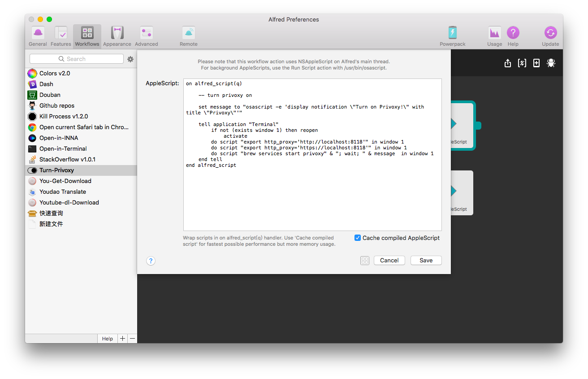
Task: Click the Colors workflow color wheel icon
Action: pos(32,73)
